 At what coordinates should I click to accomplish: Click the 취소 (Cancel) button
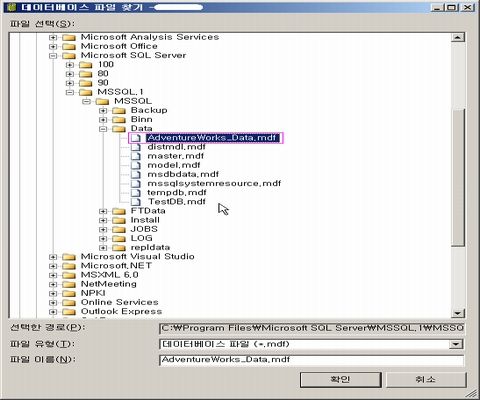click(x=426, y=380)
